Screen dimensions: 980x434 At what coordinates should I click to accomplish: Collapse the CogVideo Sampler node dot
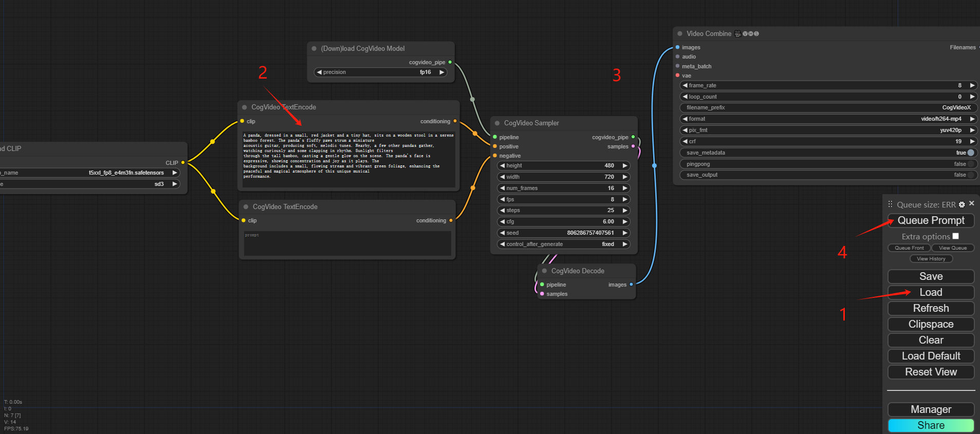tap(497, 123)
